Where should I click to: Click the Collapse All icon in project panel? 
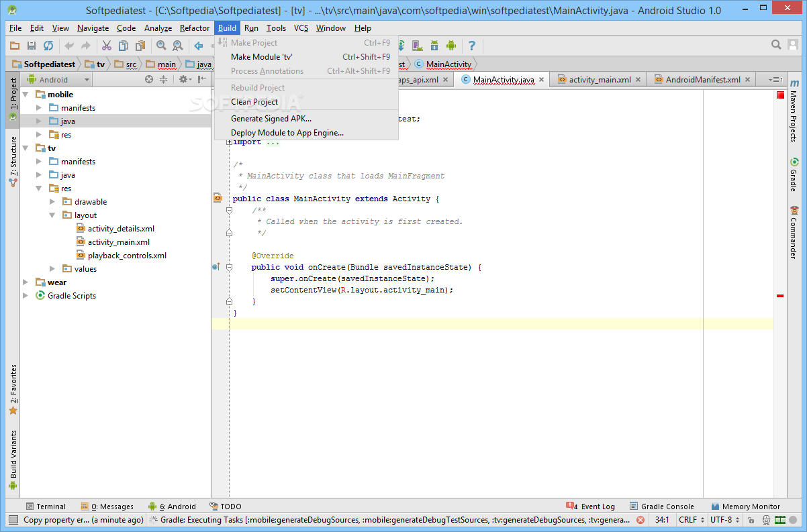pyautogui.click(x=163, y=79)
